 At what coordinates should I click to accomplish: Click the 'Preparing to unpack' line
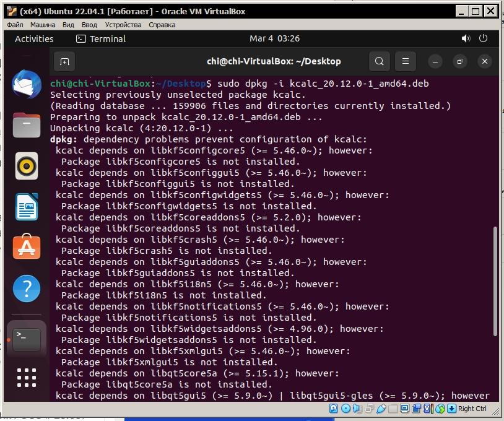(x=186, y=117)
